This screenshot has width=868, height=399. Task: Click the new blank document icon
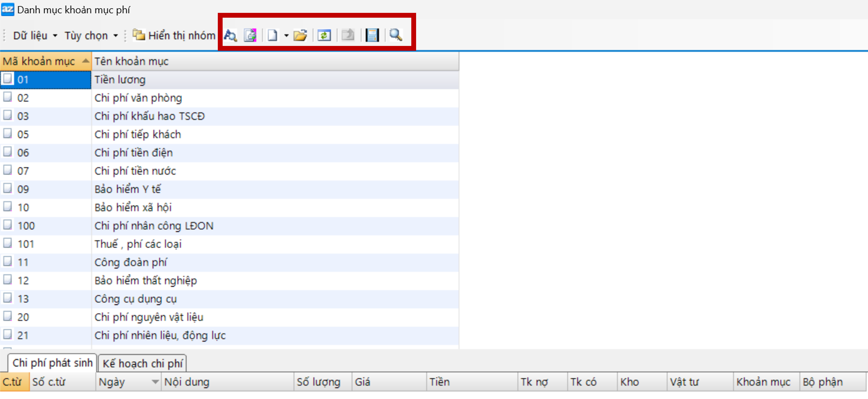tap(272, 35)
